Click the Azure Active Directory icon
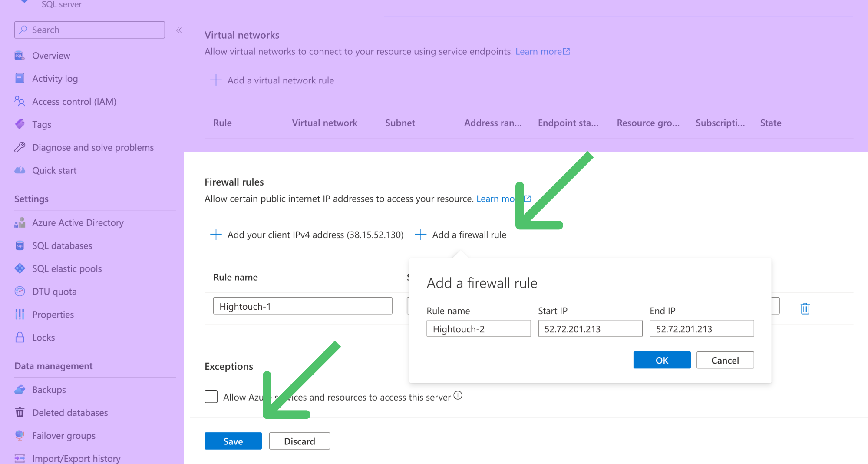The height and width of the screenshot is (464, 868). [20, 223]
